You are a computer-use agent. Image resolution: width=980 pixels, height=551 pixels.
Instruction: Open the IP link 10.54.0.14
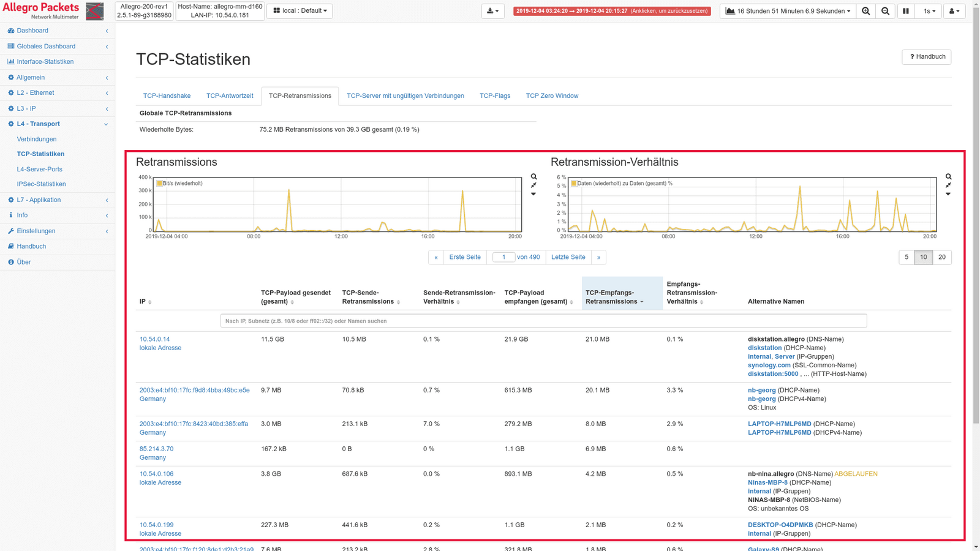click(x=154, y=339)
